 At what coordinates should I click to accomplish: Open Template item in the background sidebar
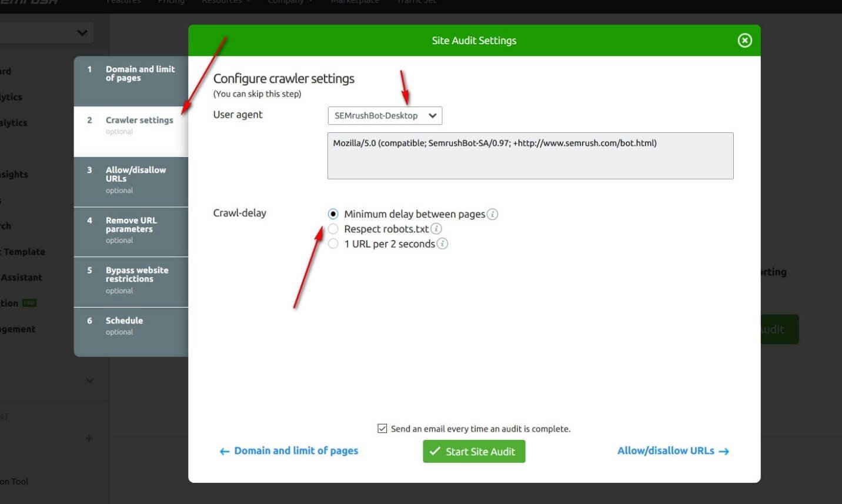[x=22, y=252]
